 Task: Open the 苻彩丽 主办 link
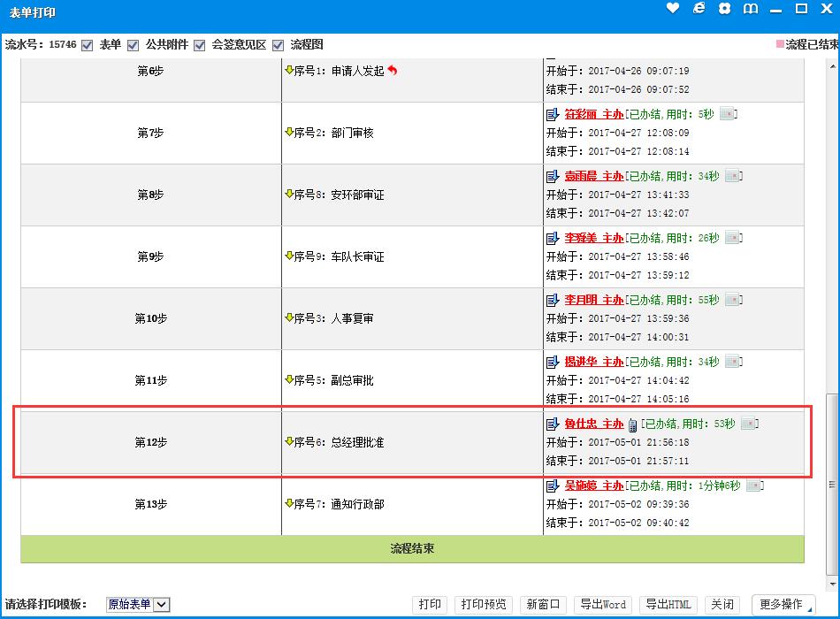[594, 114]
